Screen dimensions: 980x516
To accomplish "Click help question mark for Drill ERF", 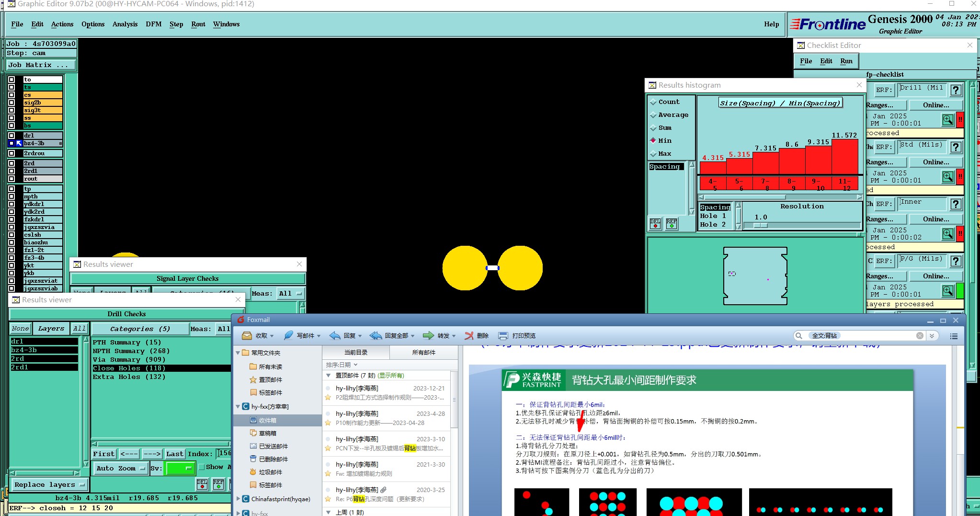I will tap(956, 90).
